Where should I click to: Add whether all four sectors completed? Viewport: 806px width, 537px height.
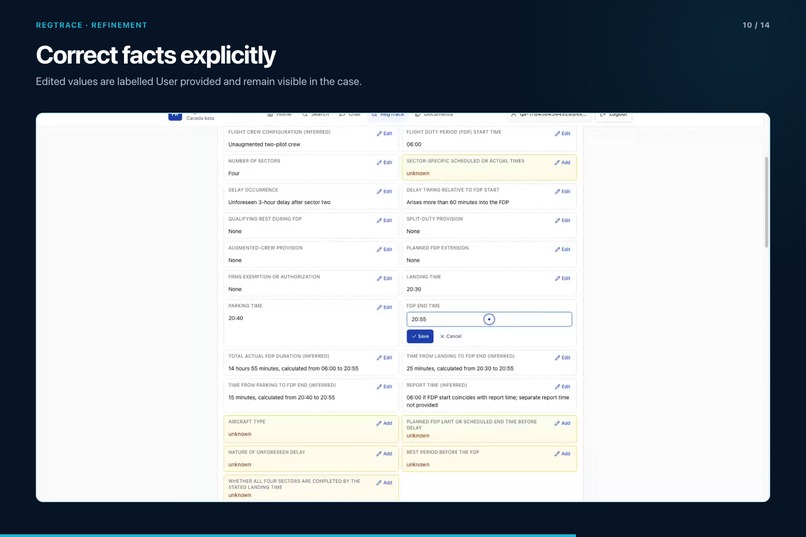384,483
